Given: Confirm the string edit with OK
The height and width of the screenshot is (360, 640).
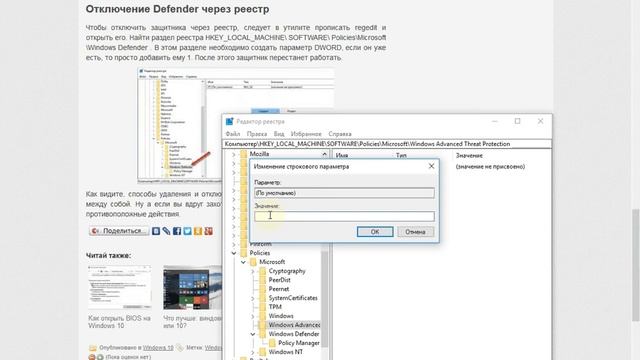Looking at the screenshot, I should 375,232.
